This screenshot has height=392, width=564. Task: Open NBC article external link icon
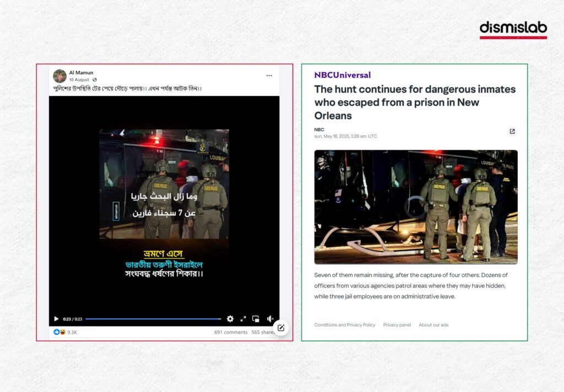pos(512,131)
